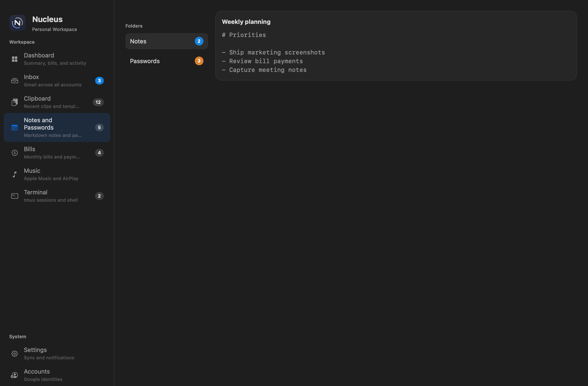Click the 4 badge on Bills
Screen dimensions: 588x386
pos(99,153)
